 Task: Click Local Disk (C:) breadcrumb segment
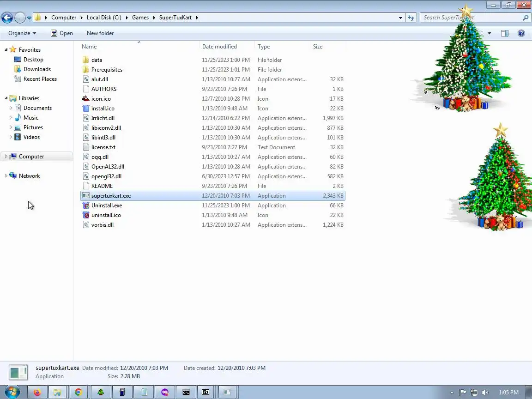[x=104, y=18]
